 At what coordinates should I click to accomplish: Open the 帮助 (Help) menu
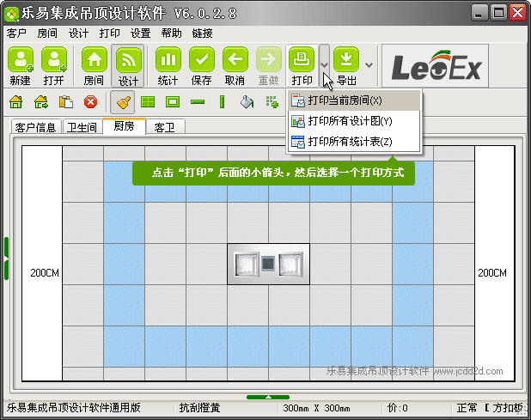click(171, 33)
